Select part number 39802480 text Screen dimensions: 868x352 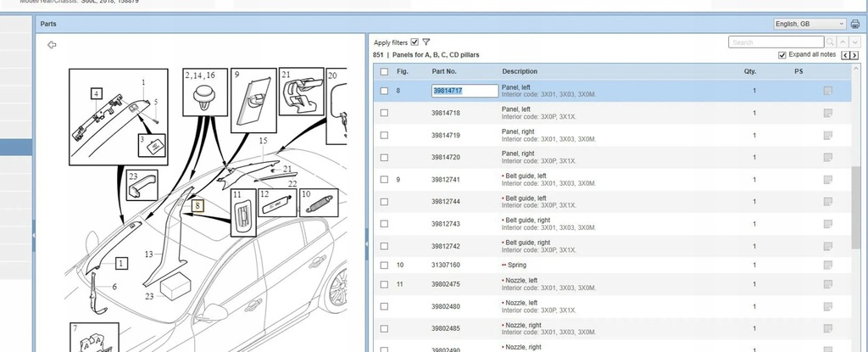pyautogui.click(x=446, y=306)
